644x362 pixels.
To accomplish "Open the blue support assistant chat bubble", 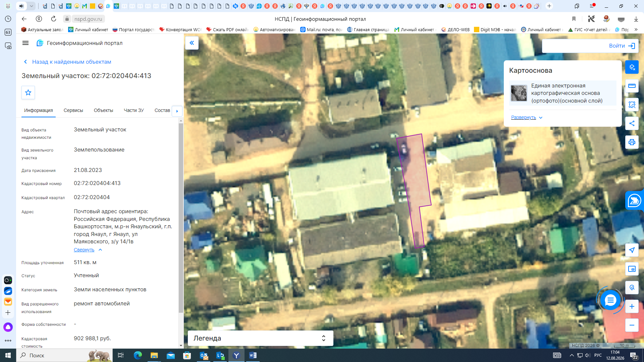I will coord(634,200).
